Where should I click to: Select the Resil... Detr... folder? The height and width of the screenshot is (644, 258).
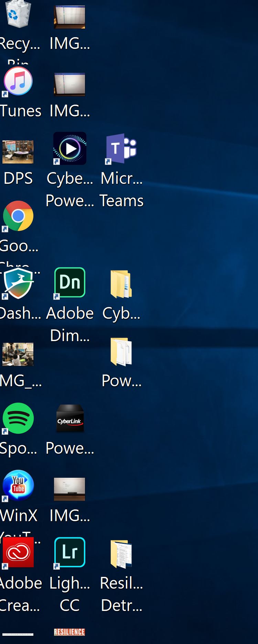coord(121,554)
